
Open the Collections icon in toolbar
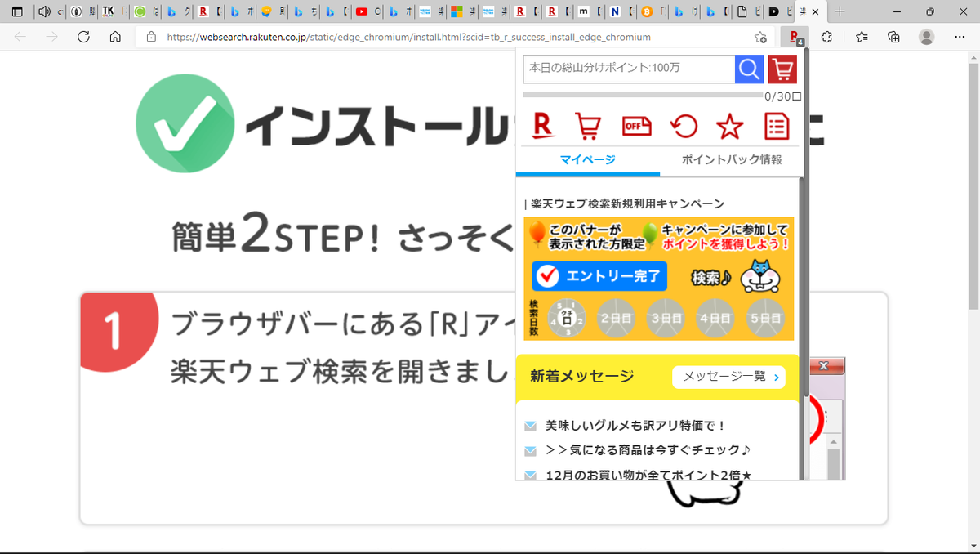point(893,37)
